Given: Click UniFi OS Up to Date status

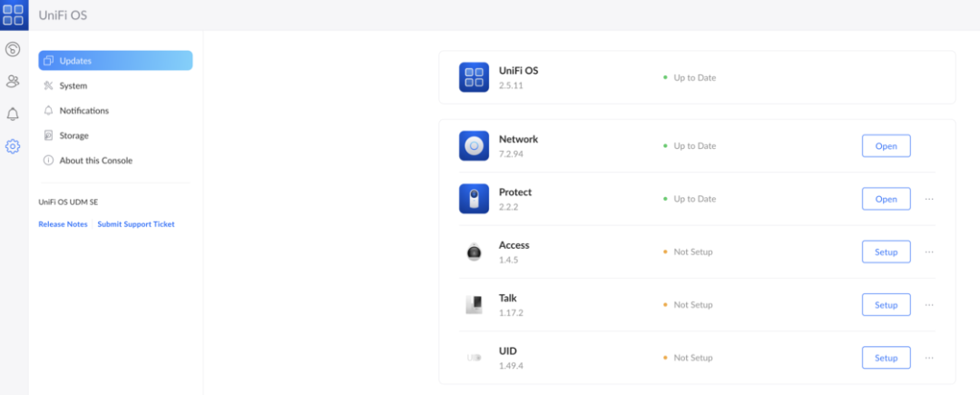Looking at the screenshot, I should pyautogui.click(x=690, y=77).
